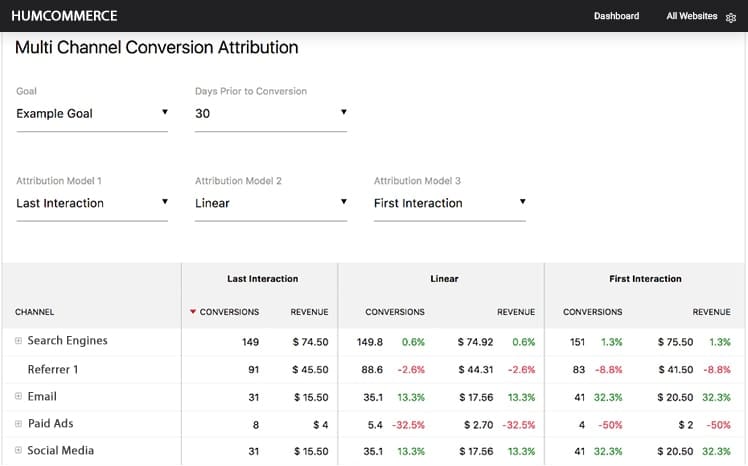
Task: Go to the Dashboard menu item
Action: point(616,16)
